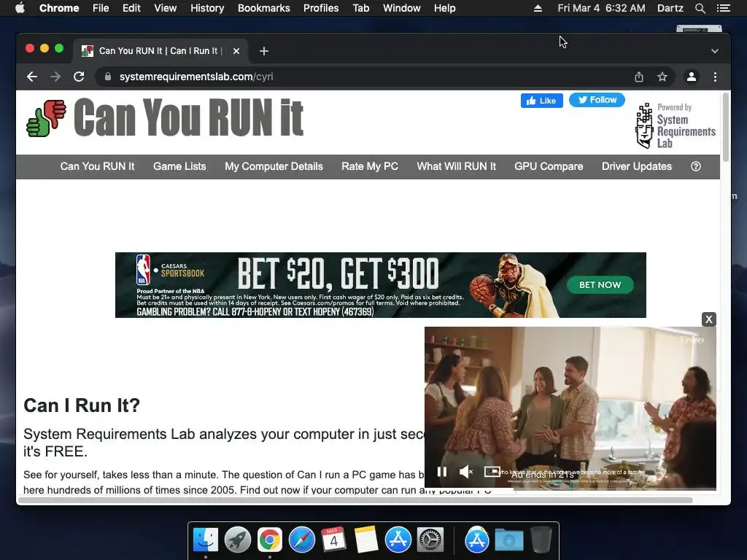This screenshot has width=747, height=560.
Task: Open GPU Compare page
Action: 549,167
